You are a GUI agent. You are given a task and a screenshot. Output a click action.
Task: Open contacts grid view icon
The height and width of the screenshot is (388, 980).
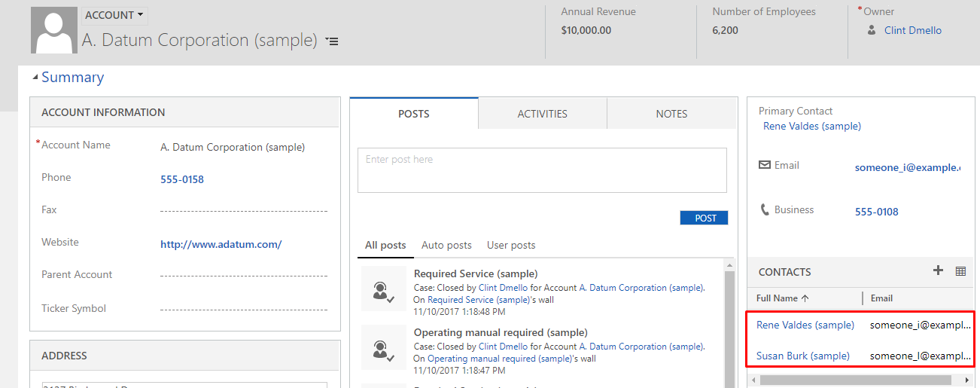(x=960, y=271)
